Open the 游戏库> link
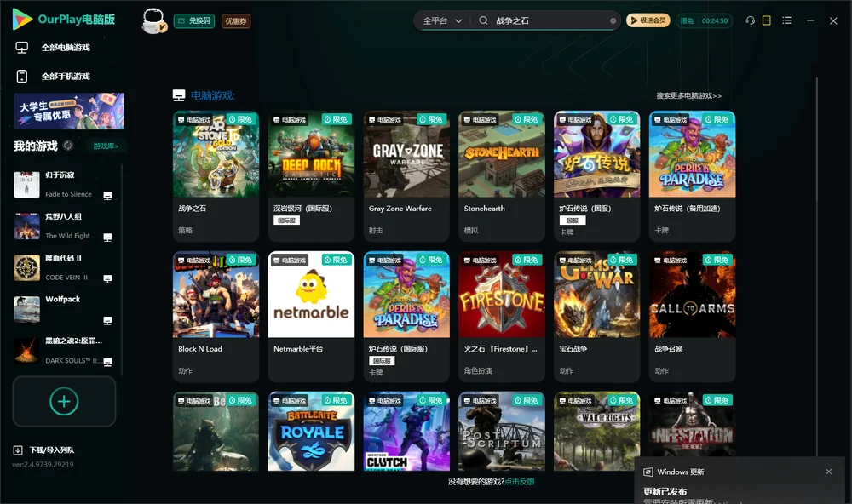The width and height of the screenshot is (852, 504). [106, 146]
